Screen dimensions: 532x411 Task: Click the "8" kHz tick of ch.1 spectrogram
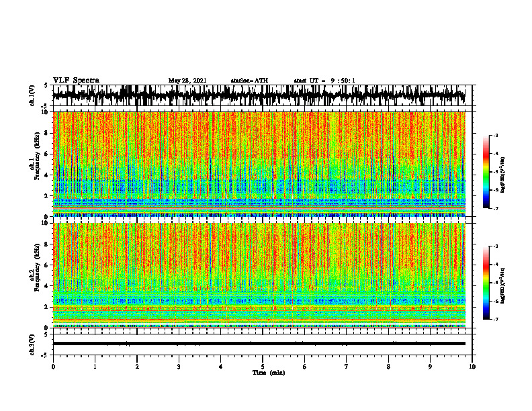(47, 133)
